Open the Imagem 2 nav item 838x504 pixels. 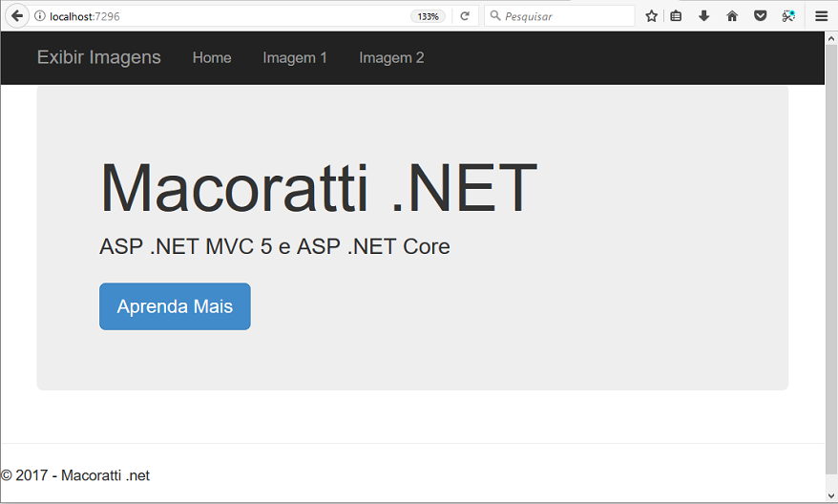coord(391,57)
